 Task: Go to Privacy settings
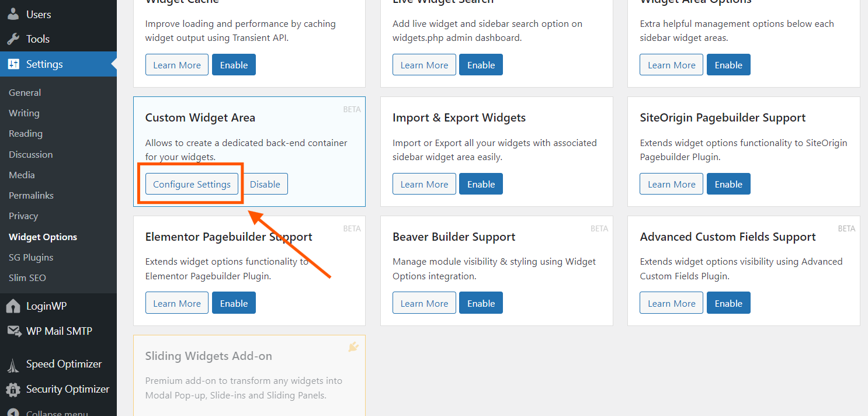tap(23, 216)
